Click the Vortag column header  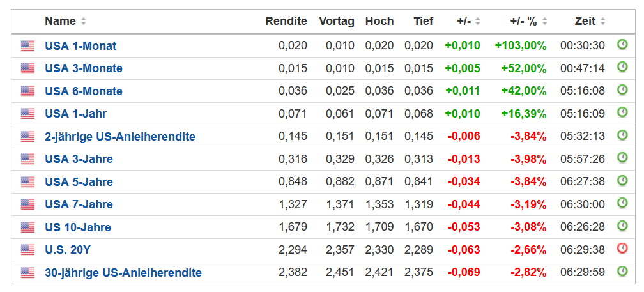337,21
